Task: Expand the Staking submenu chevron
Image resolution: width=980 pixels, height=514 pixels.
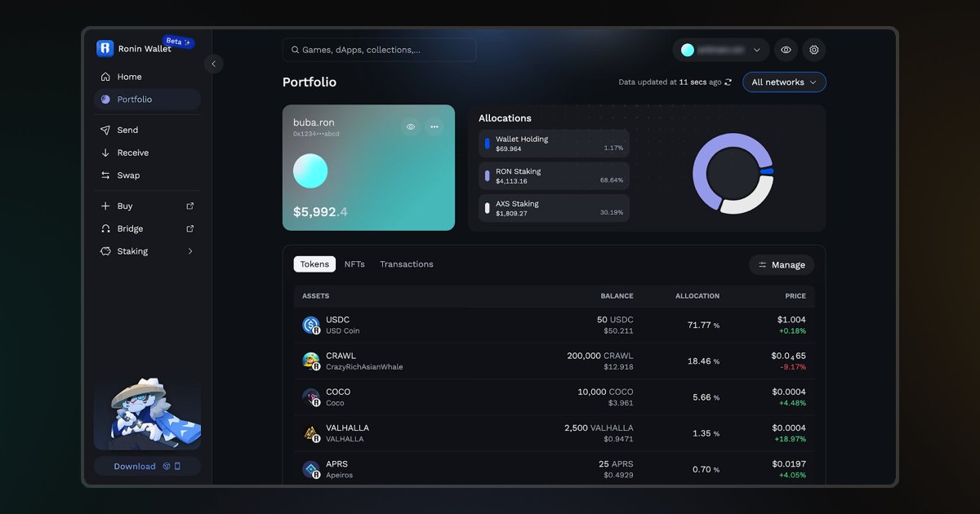Action: click(x=190, y=251)
